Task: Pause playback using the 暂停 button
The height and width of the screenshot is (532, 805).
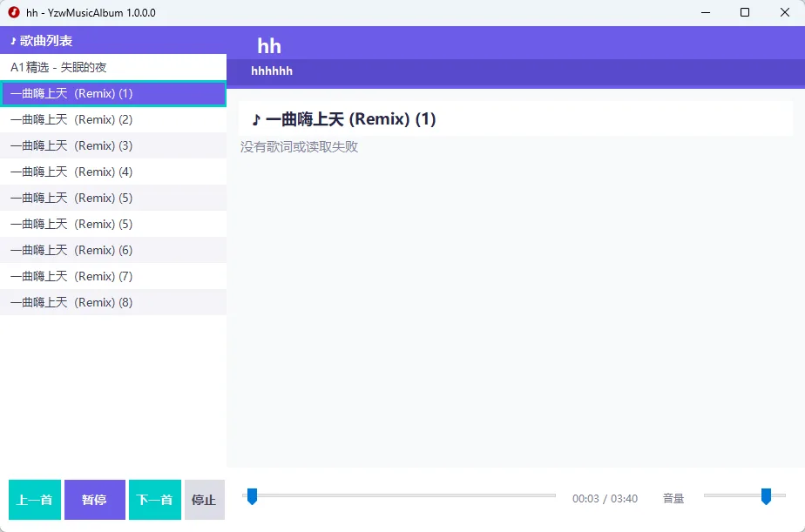Action: pos(95,500)
